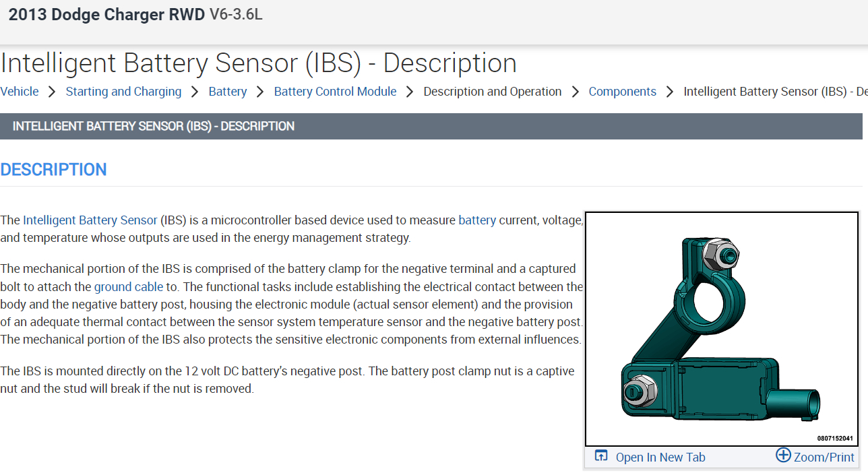Click the chevron after Components breadcrumb
Image resolution: width=868 pixels, height=473 pixels.
(x=670, y=92)
